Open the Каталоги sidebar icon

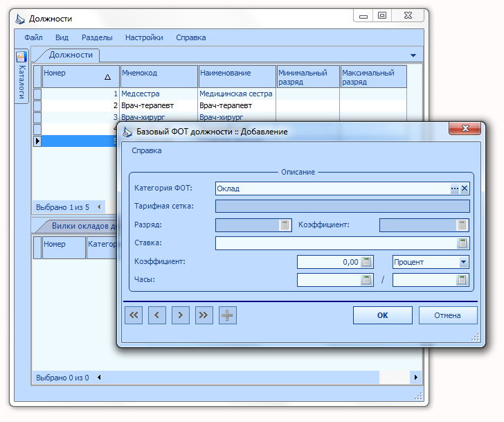point(21,57)
